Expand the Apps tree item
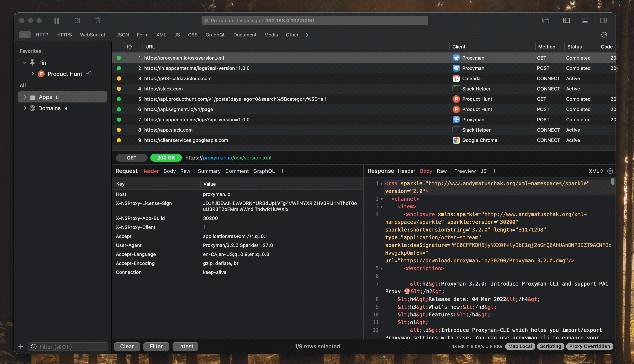This screenshot has width=634, height=364. click(25, 97)
